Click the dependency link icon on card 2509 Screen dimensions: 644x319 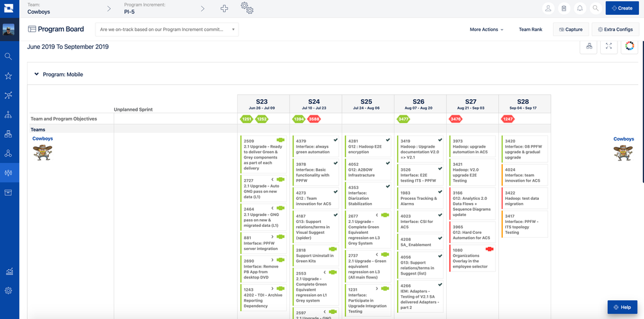280,140
